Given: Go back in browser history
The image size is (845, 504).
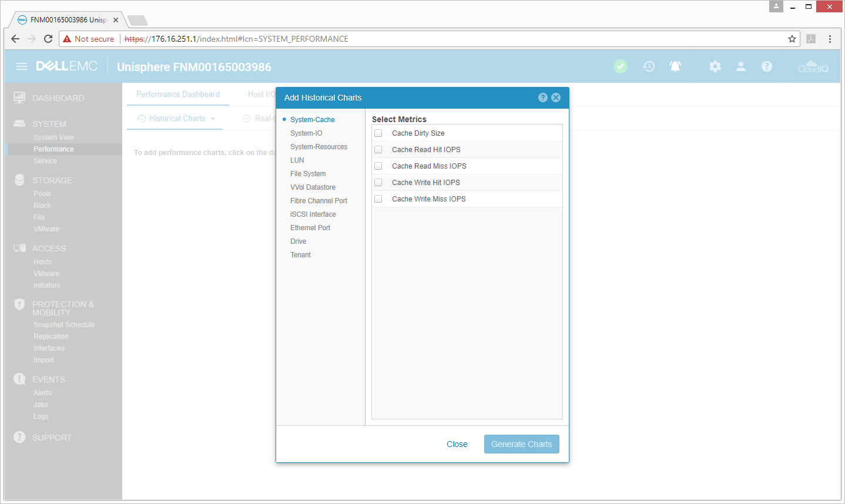Looking at the screenshot, I should click(x=15, y=39).
